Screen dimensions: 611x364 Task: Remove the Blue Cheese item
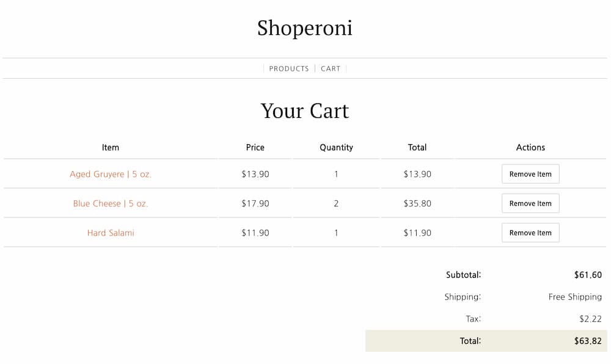pos(530,203)
